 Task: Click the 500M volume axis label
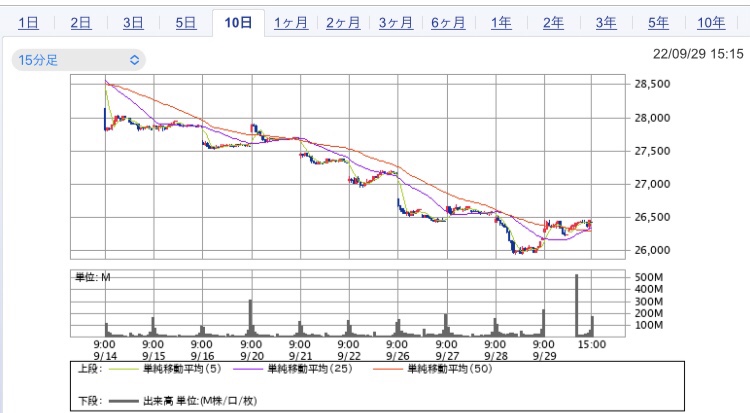[x=649, y=277]
